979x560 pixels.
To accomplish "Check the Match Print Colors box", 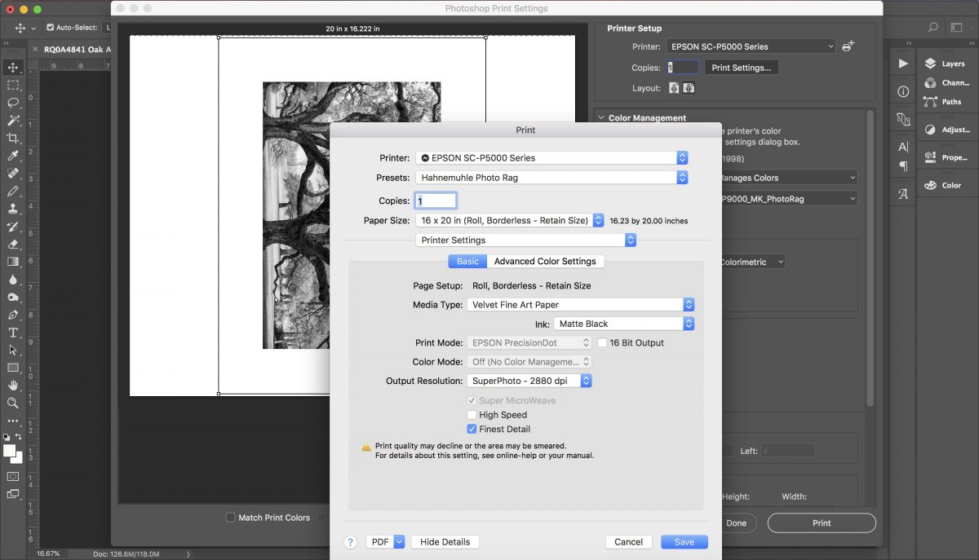I will coord(231,518).
